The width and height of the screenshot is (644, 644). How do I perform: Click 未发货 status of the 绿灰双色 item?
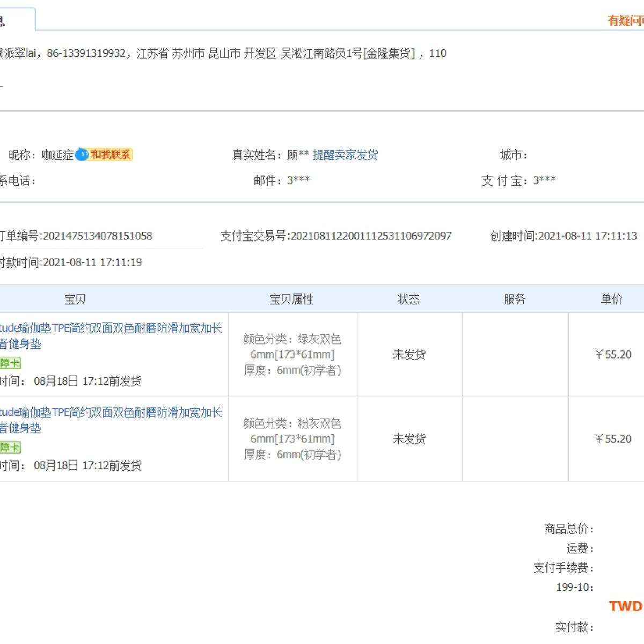pyautogui.click(x=409, y=355)
